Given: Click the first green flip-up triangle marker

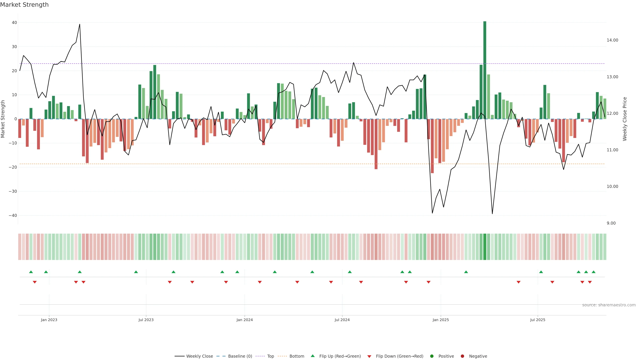Looking at the screenshot, I should pos(31,272).
